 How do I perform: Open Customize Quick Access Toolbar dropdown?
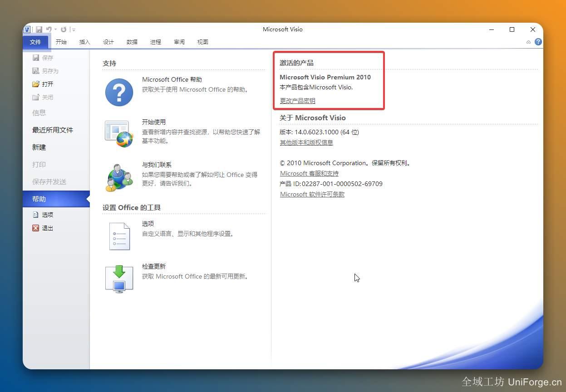(x=74, y=29)
